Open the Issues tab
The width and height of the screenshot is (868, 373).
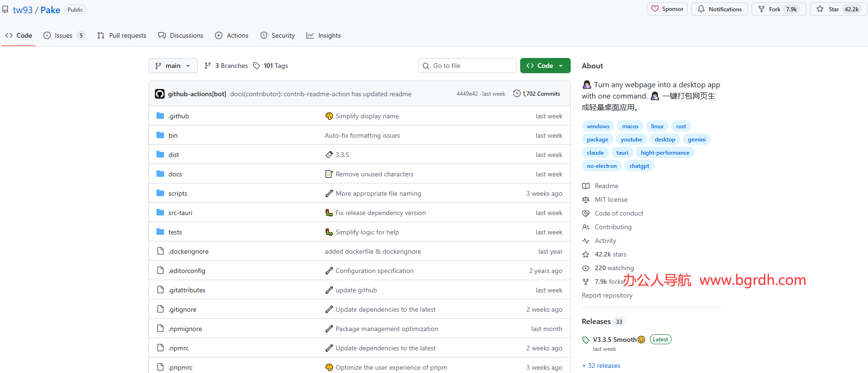click(64, 35)
